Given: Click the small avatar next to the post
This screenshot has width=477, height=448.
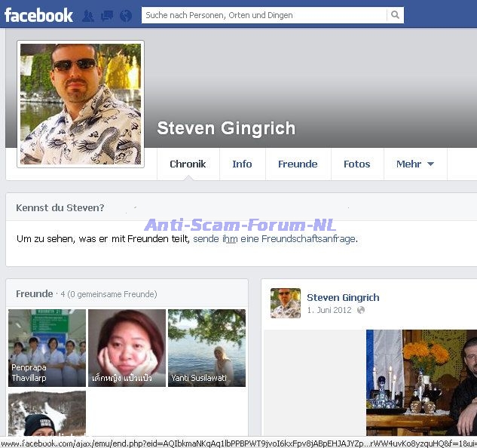Looking at the screenshot, I should 286,303.
